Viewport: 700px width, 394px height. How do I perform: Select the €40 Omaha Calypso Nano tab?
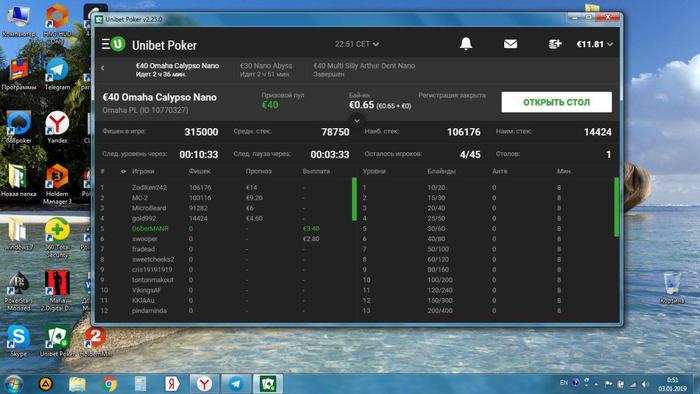pyautogui.click(x=177, y=70)
